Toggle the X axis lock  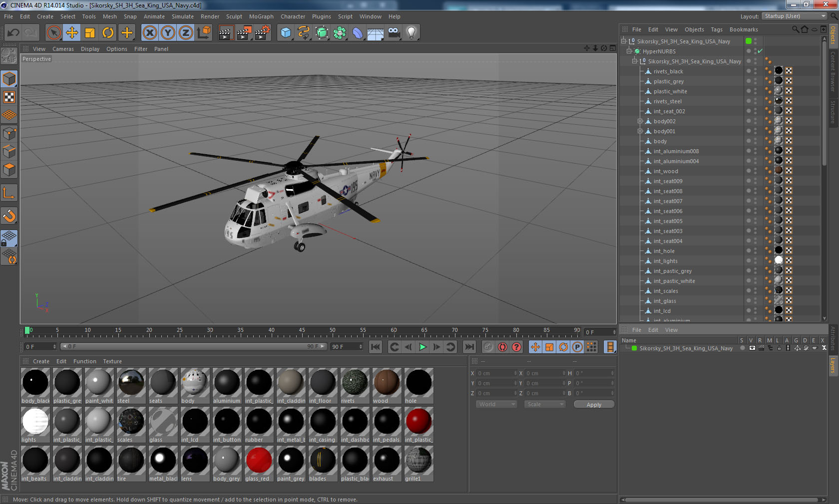150,33
